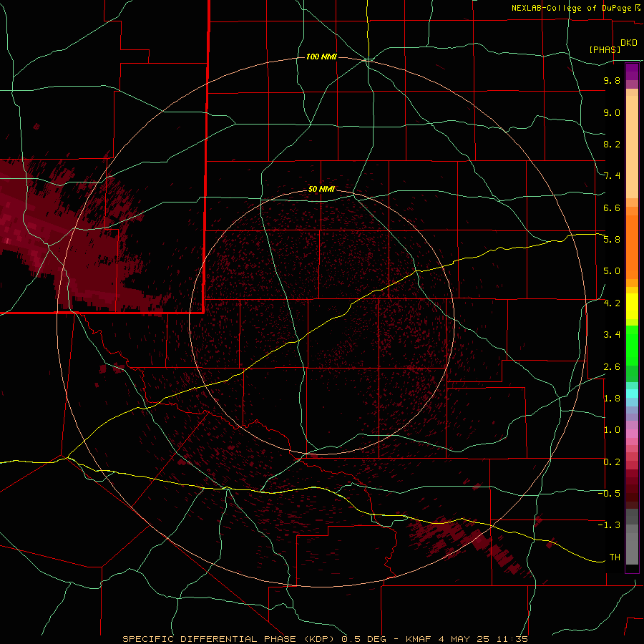Click the 6.6 legend value

612,208
